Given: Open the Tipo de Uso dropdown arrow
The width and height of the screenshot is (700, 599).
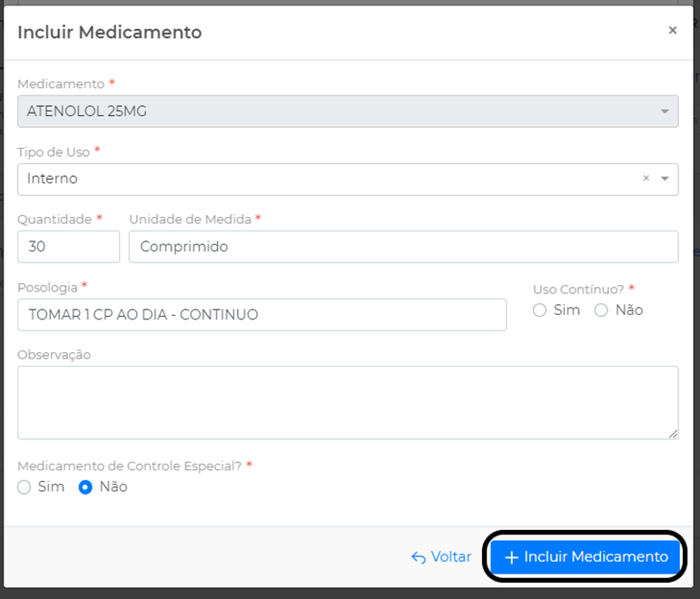Looking at the screenshot, I should (665, 179).
